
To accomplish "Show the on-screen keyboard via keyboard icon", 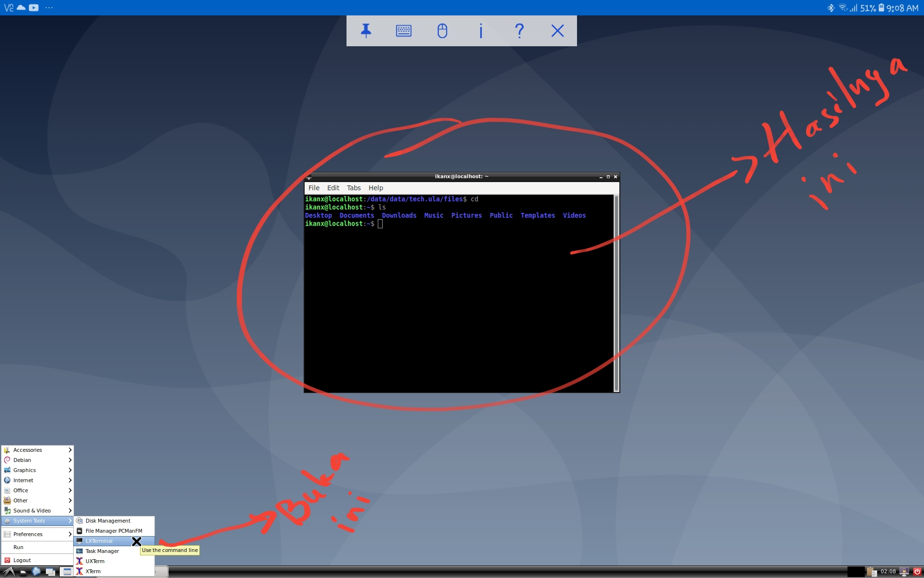I will [x=403, y=31].
